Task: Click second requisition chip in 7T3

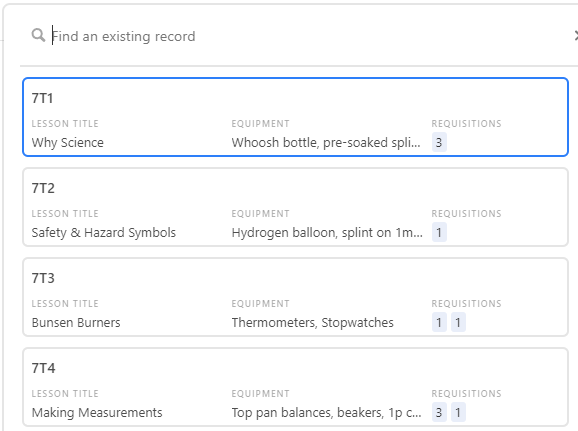Action: click(458, 322)
